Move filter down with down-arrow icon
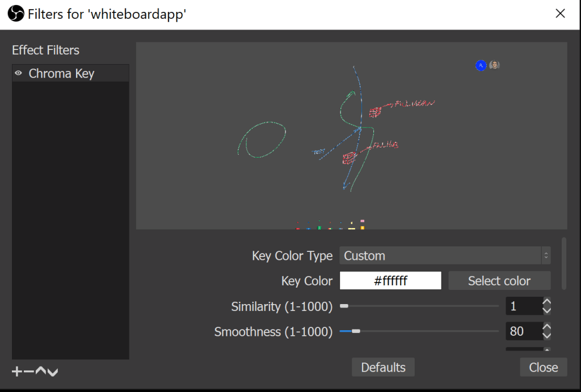Image resolution: width=581 pixels, height=392 pixels. point(52,372)
